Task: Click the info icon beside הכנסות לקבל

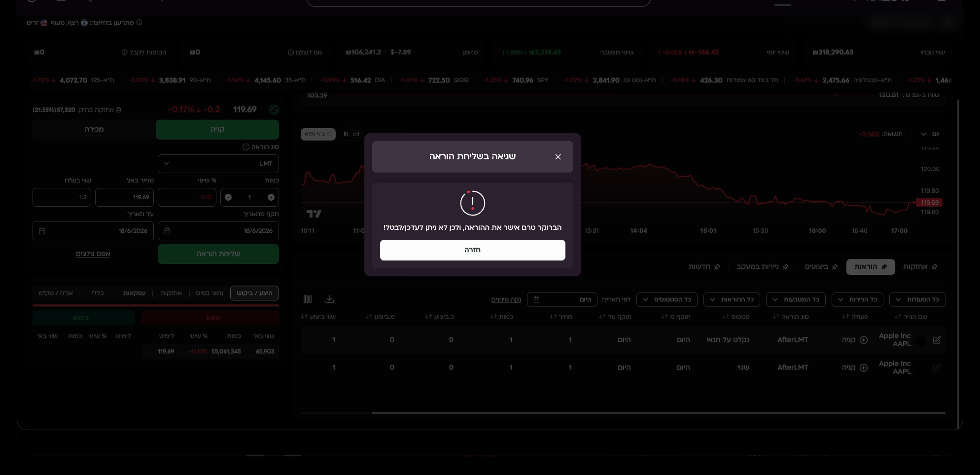Action: [124, 52]
